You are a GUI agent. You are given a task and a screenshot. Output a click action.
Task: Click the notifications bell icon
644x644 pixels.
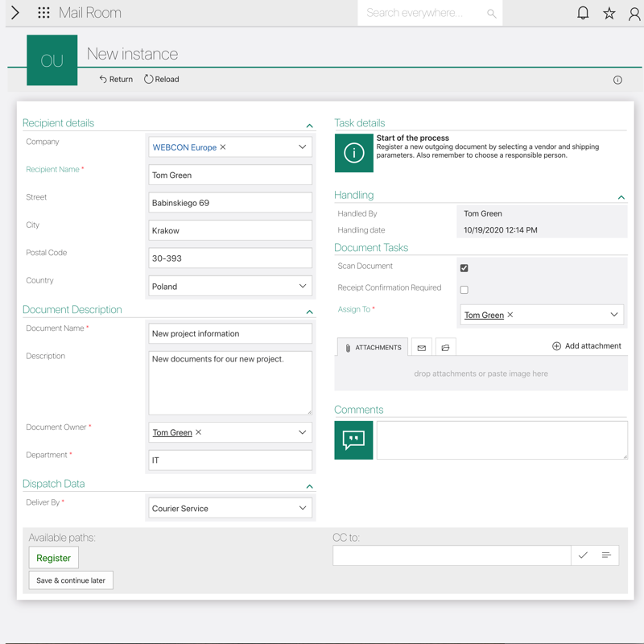[x=583, y=13]
